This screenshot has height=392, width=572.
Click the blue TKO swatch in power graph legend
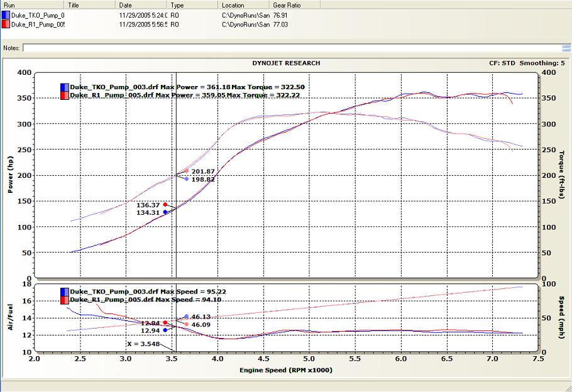pyautogui.click(x=64, y=86)
